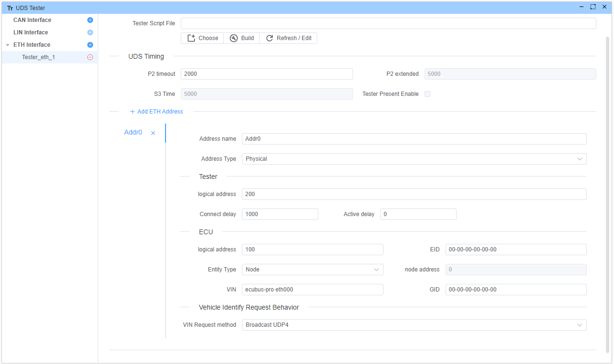Focus the P2 timeout field
The height and width of the screenshot is (364, 614).
click(x=267, y=74)
